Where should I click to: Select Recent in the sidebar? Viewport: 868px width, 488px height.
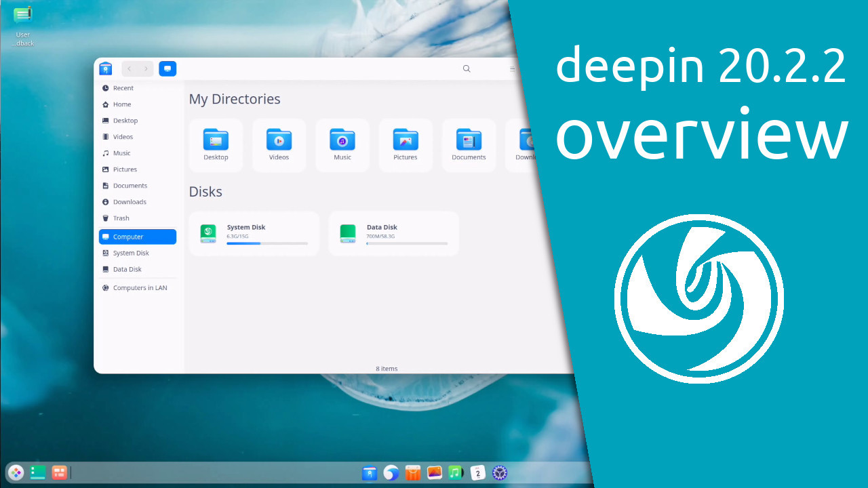tap(123, 88)
